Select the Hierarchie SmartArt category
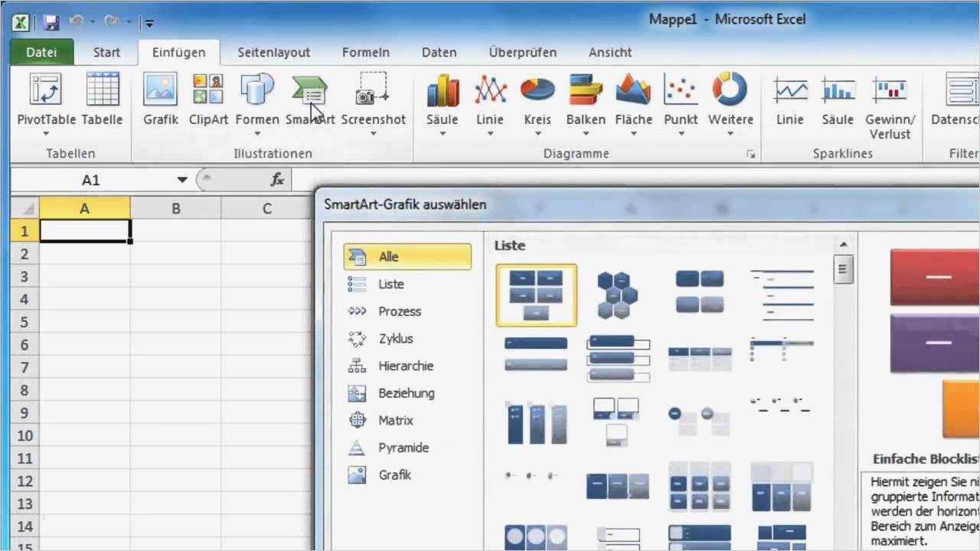This screenshot has height=551, width=980. 406,366
